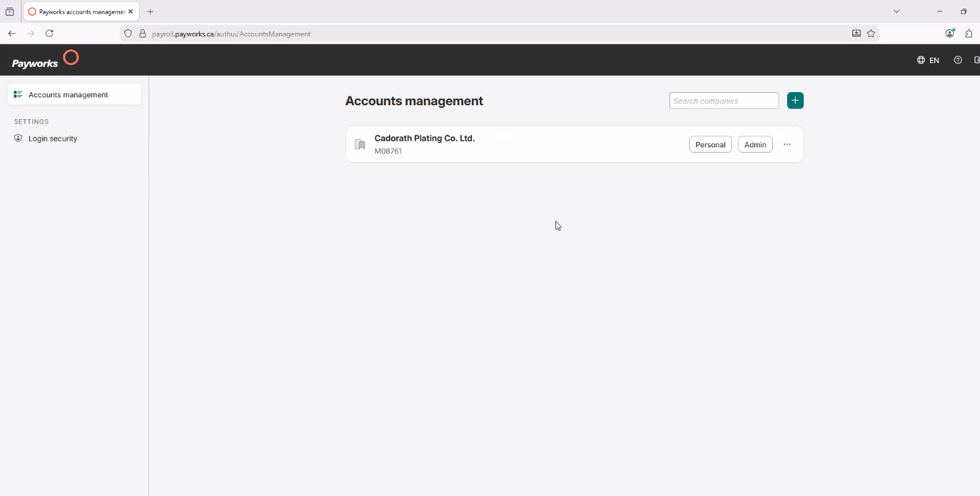Minimize the browser window
Image resolution: width=980 pixels, height=496 pixels.
coord(940,11)
